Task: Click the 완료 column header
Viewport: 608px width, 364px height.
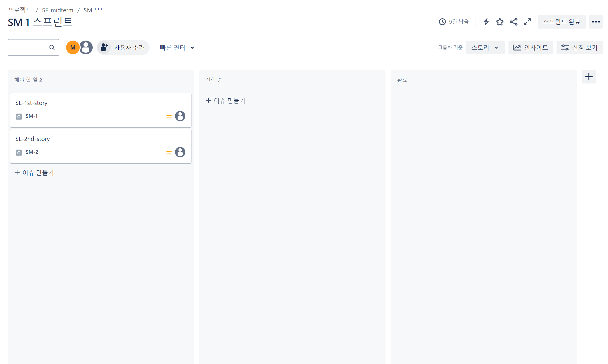Action: 402,80
